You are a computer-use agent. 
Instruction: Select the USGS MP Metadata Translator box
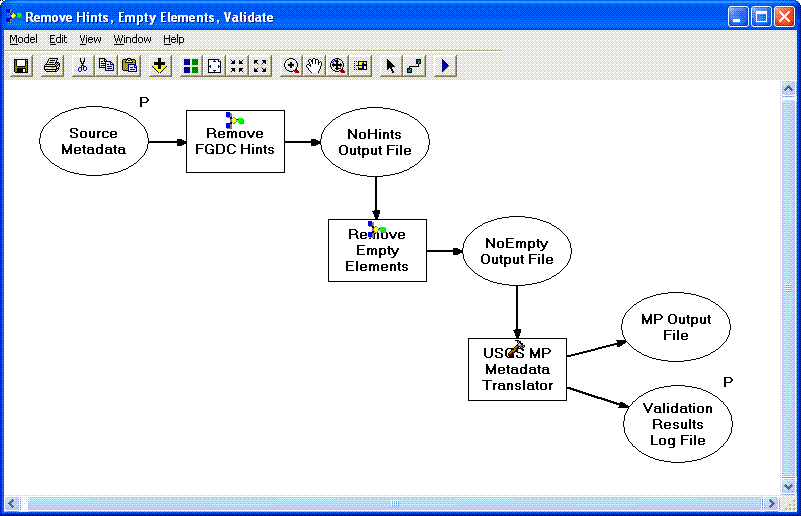point(517,370)
